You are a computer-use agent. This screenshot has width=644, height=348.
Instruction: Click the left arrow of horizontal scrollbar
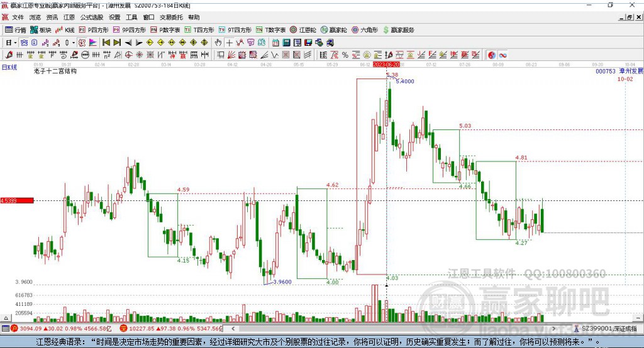coord(233,329)
